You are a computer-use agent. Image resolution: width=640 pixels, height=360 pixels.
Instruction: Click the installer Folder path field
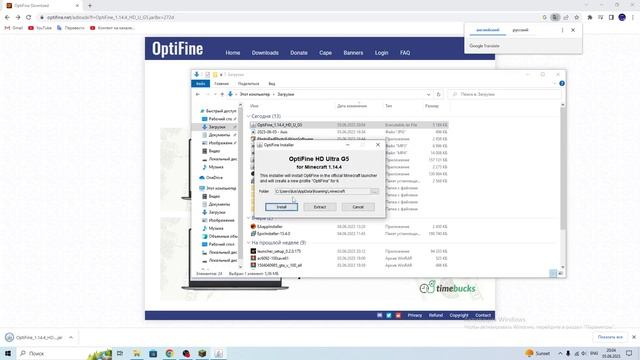point(321,191)
